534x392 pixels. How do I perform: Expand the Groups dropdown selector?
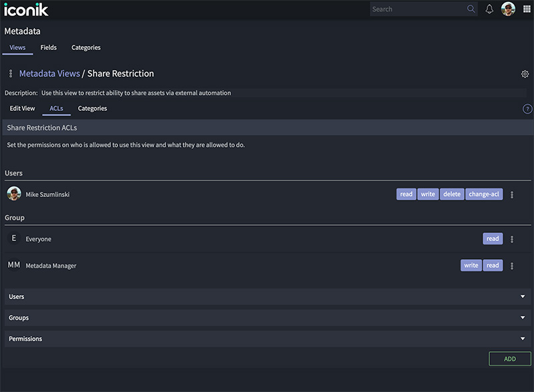pos(267,318)
